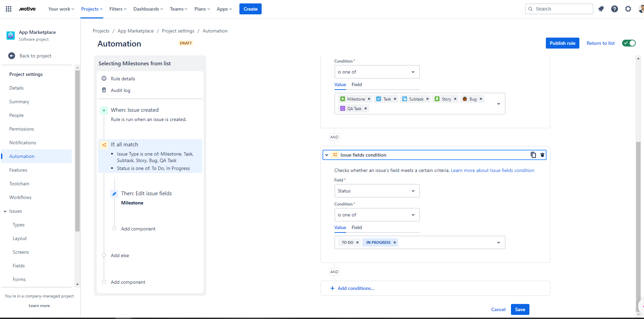
Task: Open the Projects menu
Action: [x=92, y=9]
